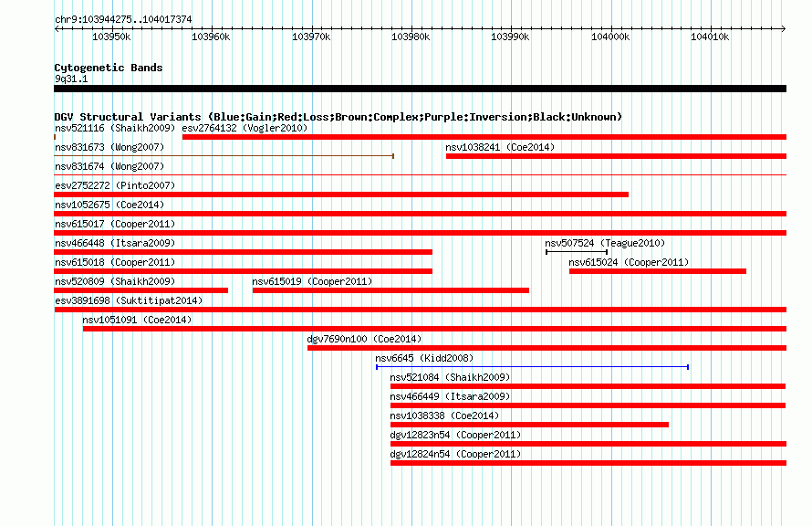This screenshot has width=812, height=526.
Task: Open the esv2752272 (Pinto2007) variant label
Action: click(x=115, y=185)
